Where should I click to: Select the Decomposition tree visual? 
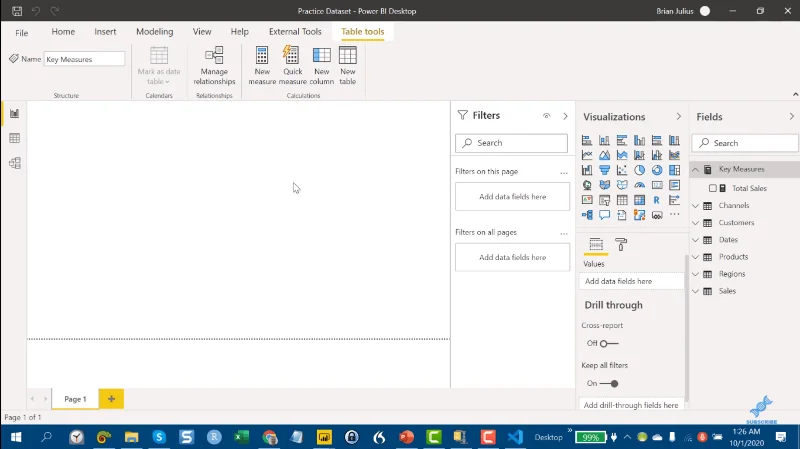pos(587,215)
